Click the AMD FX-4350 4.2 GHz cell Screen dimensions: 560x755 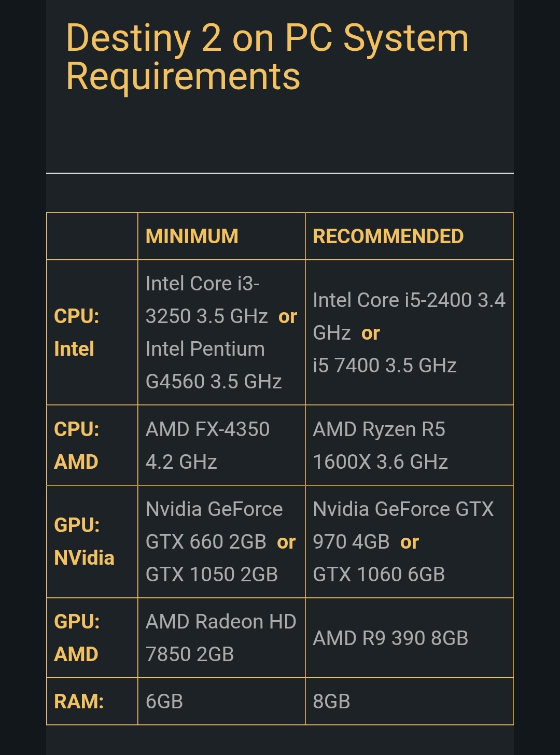click(x=207, y=445)
